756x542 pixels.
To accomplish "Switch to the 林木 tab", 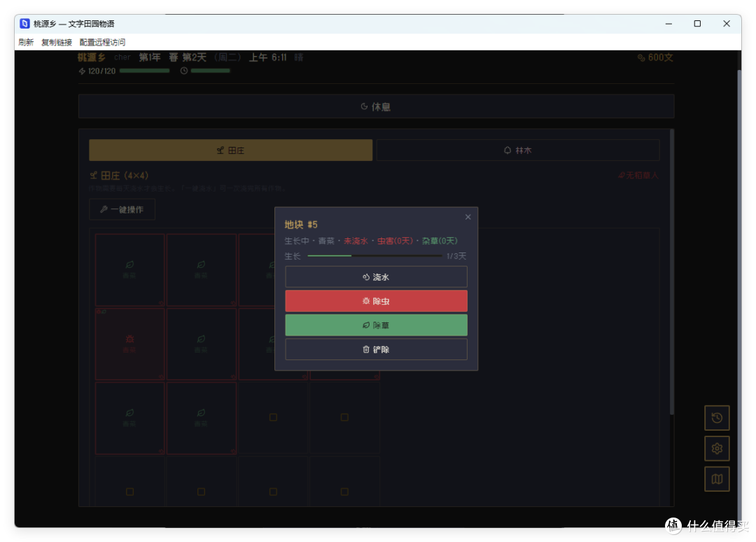I will click(x=518, y=150).
